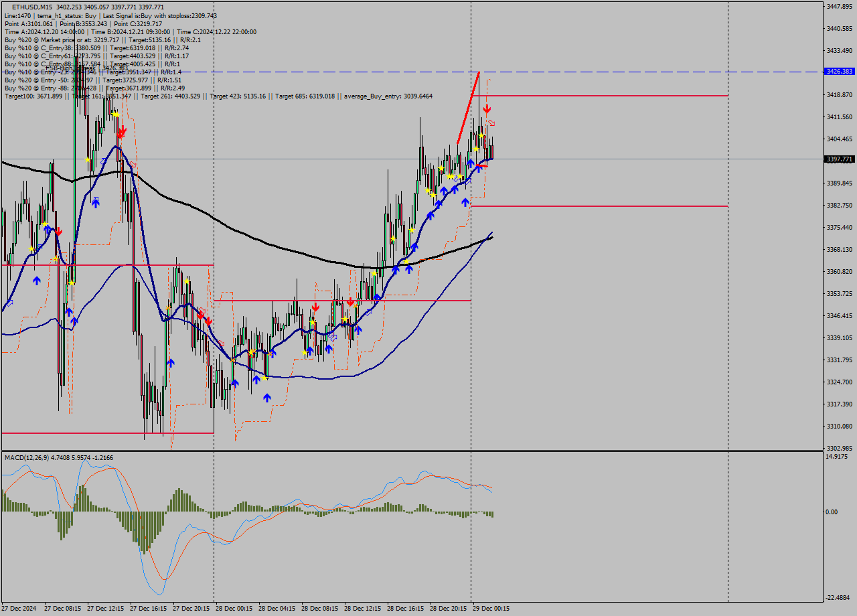Screen dimensions: 857x616
Task: Click the 3440.580 price scale value
Action: 840,28
